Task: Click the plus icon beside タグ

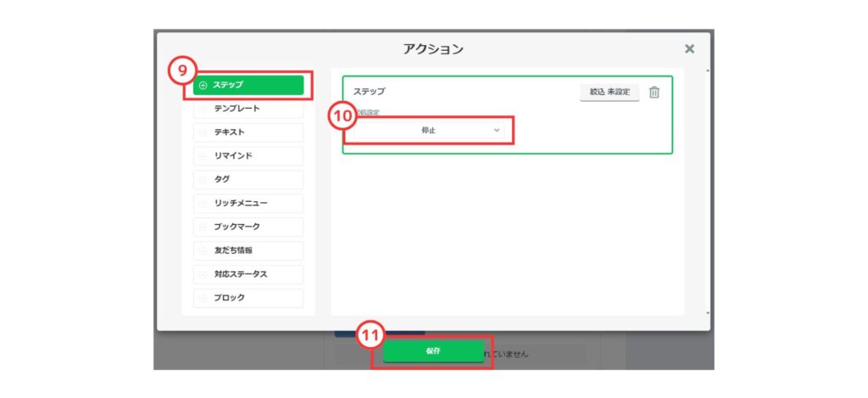Action: tap(203, 180)
